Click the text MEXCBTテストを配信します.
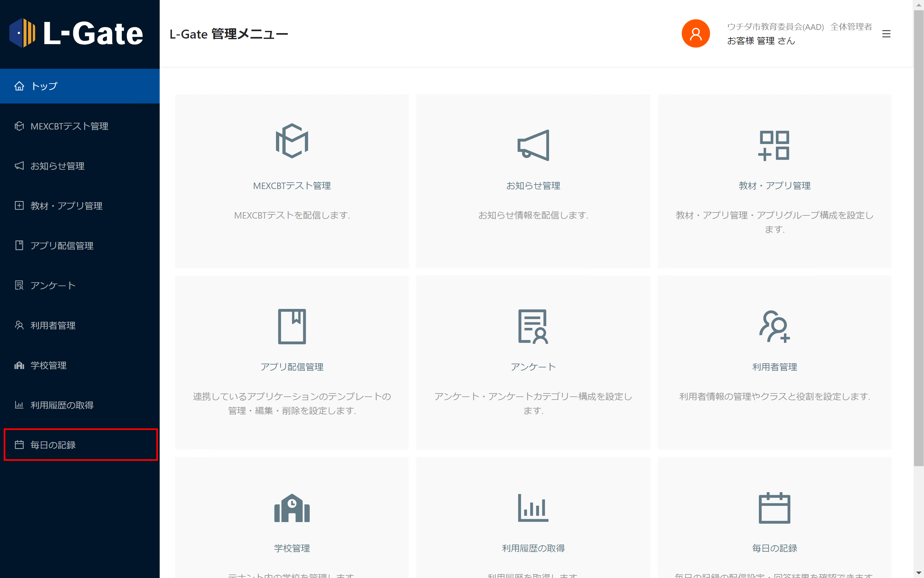The image size is (924, 578). [292, 215]
